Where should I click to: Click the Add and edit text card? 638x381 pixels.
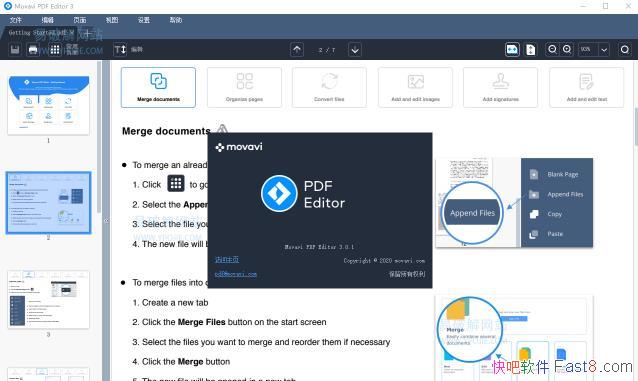pyautogui.click(x=587, y=88)
